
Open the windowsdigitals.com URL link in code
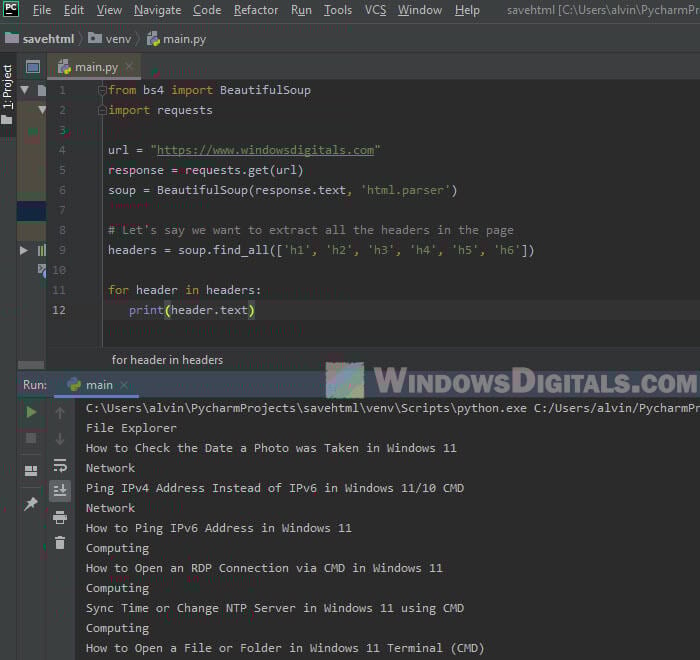coord(265,150)
